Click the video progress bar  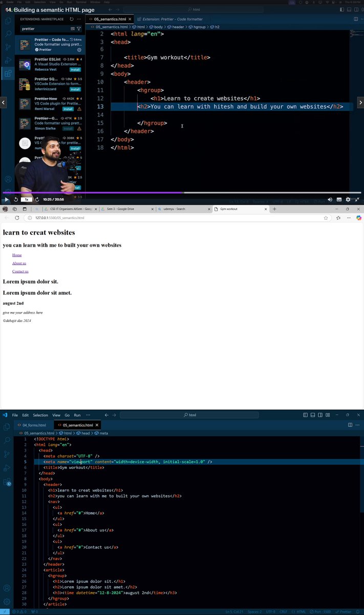182,193
